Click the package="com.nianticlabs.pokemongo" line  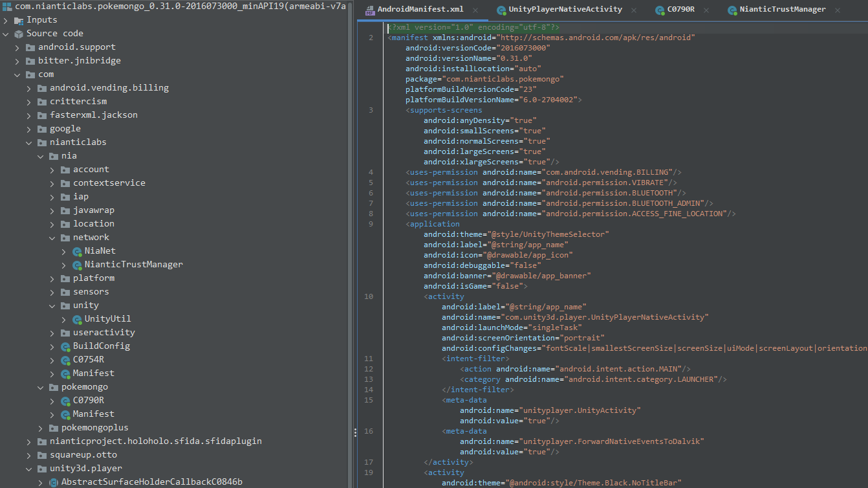[484, 79]
